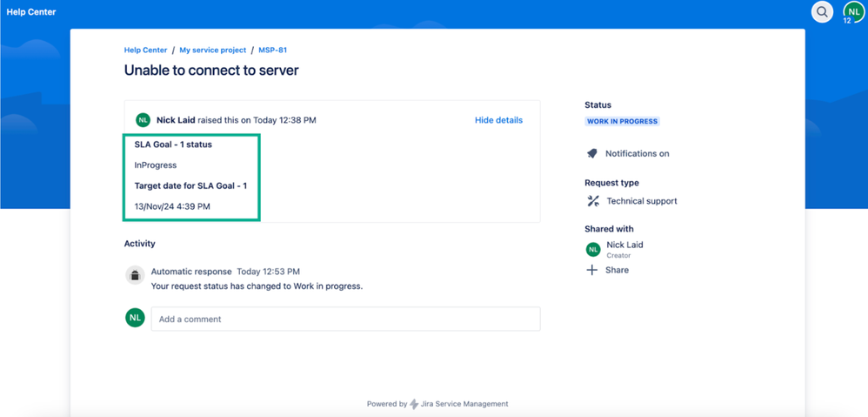Image resolution: width=868 pixels, height=417 pixels.
Task: Click the notifications bell icon
Action: (x=592, y=153)
